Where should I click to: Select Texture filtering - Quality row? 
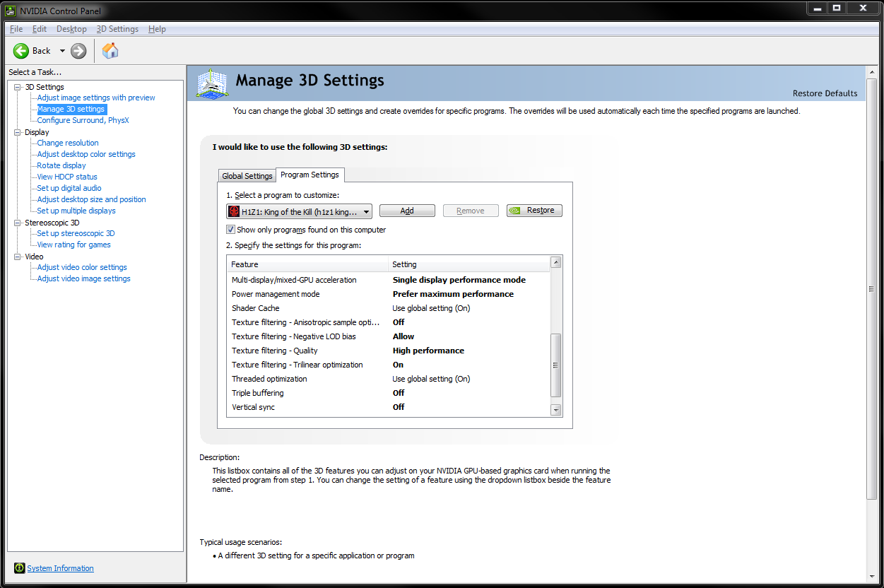[x=388, y=351]
